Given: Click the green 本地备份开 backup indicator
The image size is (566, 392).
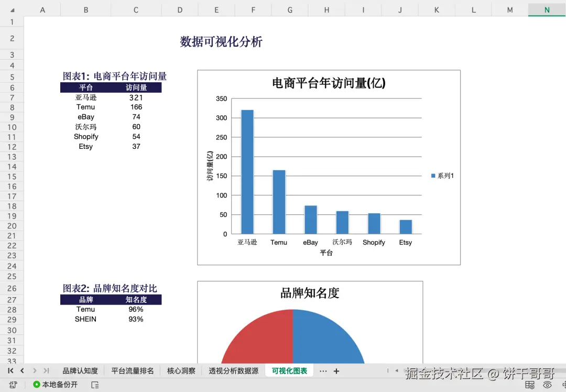Looking at the screenshot, I should pos(55,385).
